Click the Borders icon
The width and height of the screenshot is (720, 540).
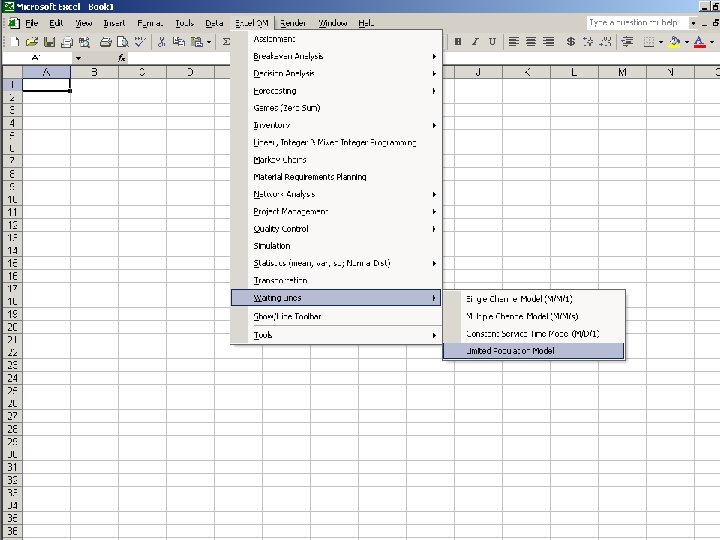648,42
